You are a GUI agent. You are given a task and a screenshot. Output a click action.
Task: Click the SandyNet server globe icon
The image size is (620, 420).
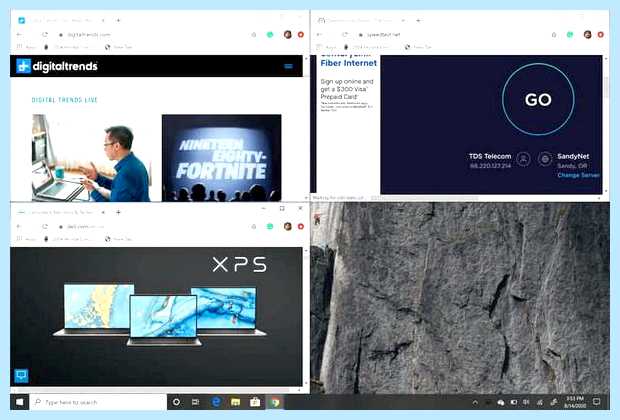click(545, 159)
